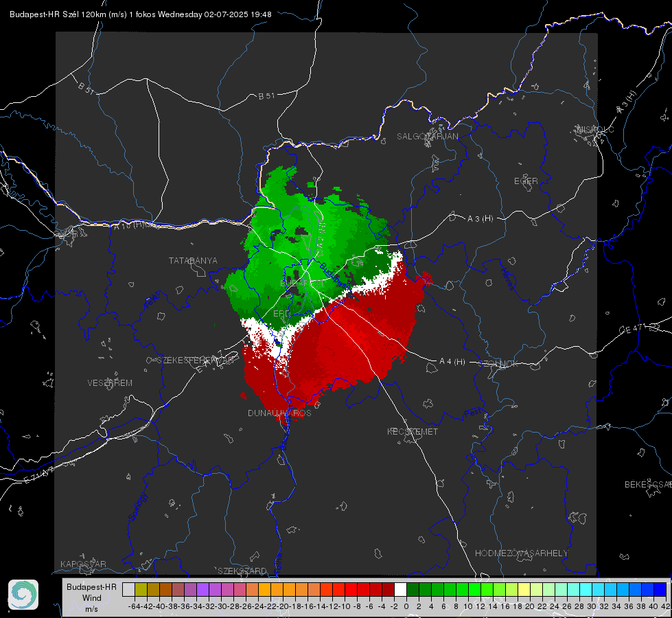Click the SZEKSZARD city label

pos(242,571)
